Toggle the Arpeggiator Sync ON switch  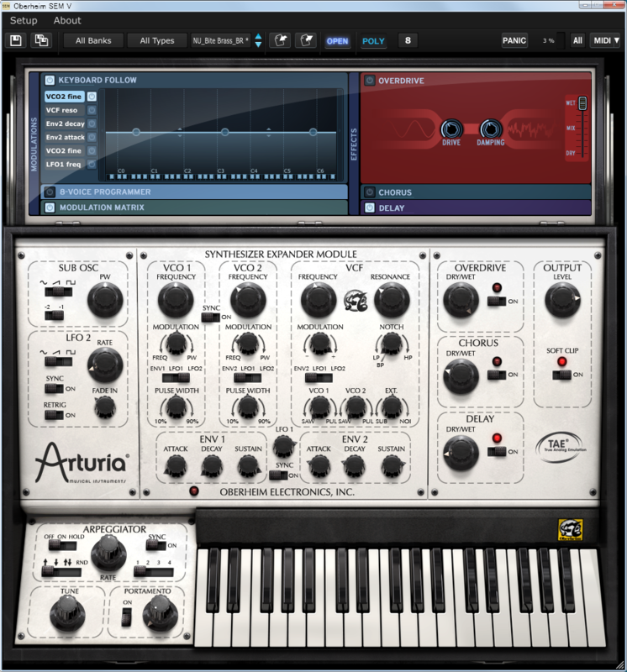pyautogui.click(x=155, y=545)
